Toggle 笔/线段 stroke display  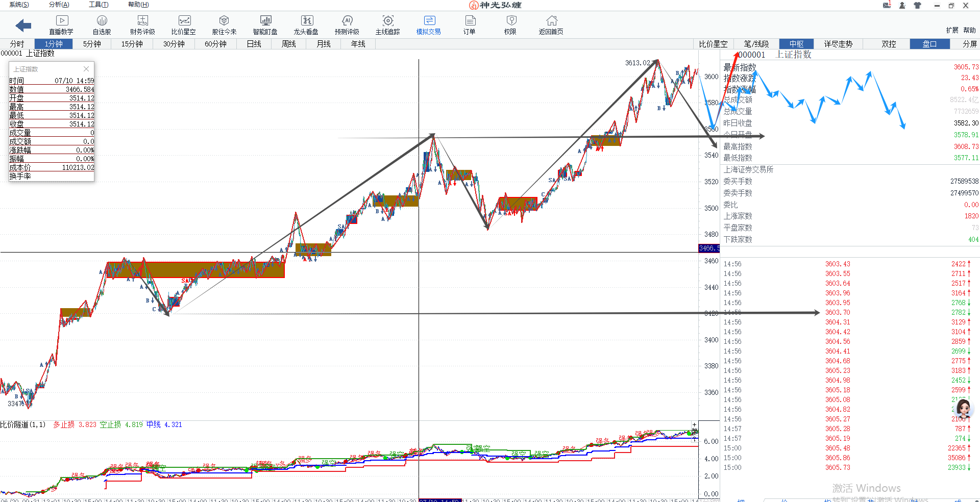pyautogui.click(x=756, y=44)
